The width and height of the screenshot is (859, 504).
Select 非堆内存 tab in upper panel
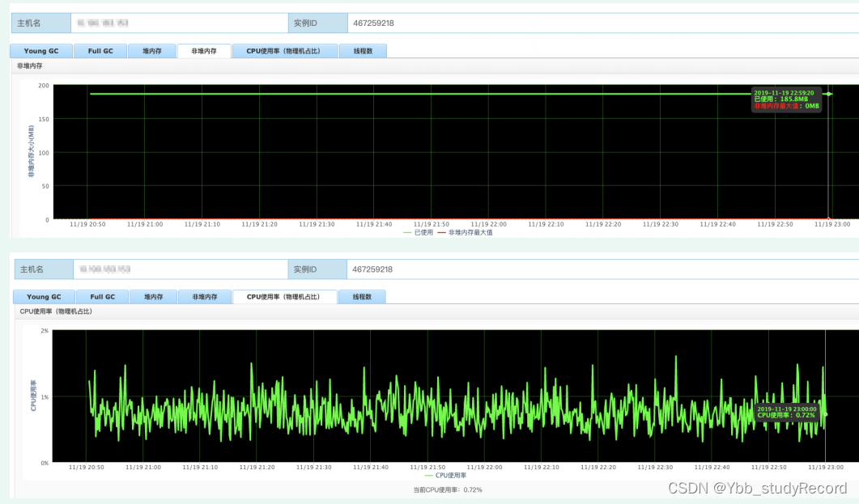pyautogui.click(x=204, y=51)
